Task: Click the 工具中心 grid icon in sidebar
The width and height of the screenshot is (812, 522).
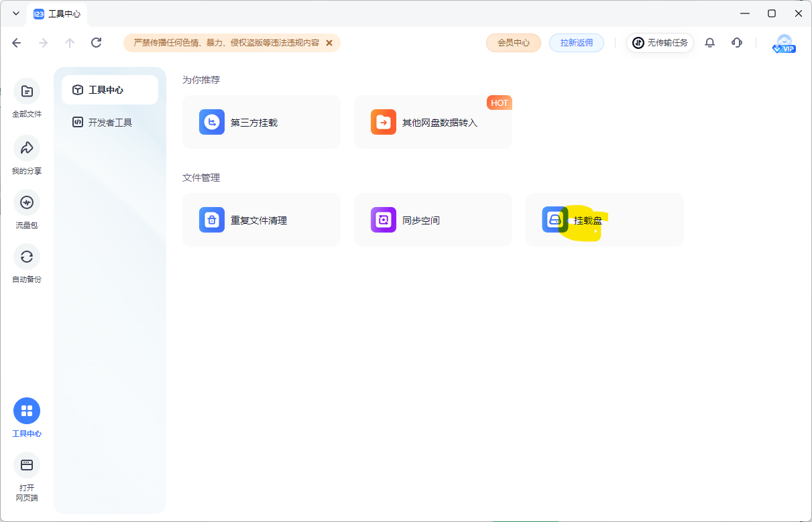Action: pos(27,411)
